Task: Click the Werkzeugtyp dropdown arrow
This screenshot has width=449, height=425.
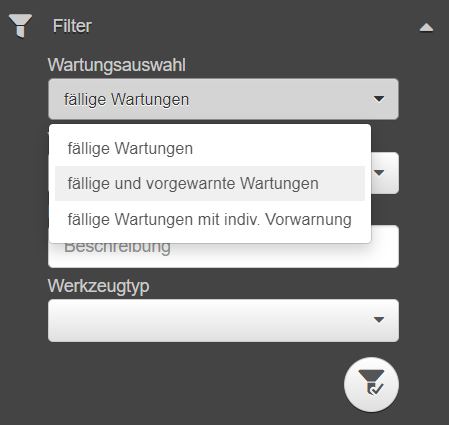Action: pyautogui.click(x=379, y=320)
